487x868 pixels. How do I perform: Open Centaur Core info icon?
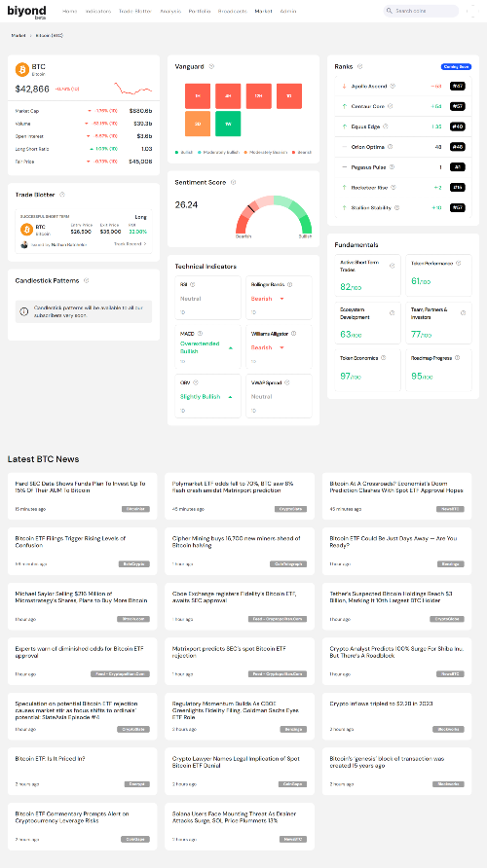pyautogui.click(x=390, y=106)
